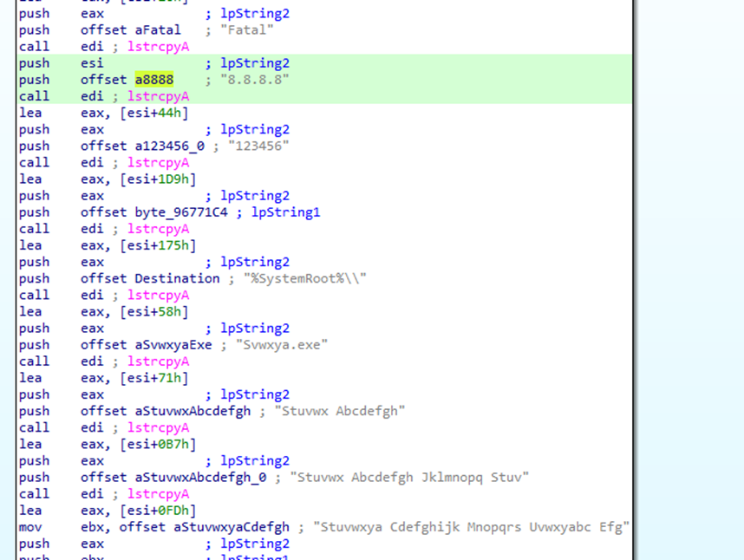The width and height of the screenshot is (744, 560).
Task: Click the [esi+0FDh] operand
Action: click(x=165, y=511)
